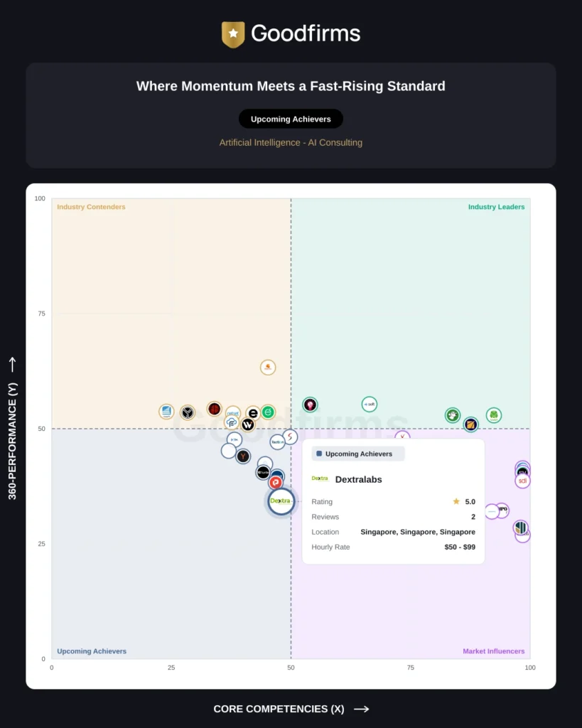Click the red 'P' logo bubble
Image resolution: width=582 pixels, height=728 pixels.
tap(276, 483)
